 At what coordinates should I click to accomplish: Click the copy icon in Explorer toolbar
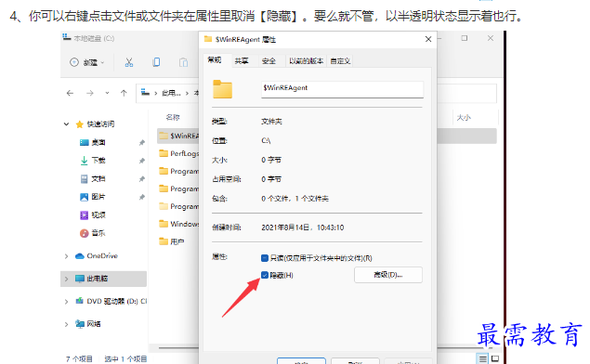[156, 62]
